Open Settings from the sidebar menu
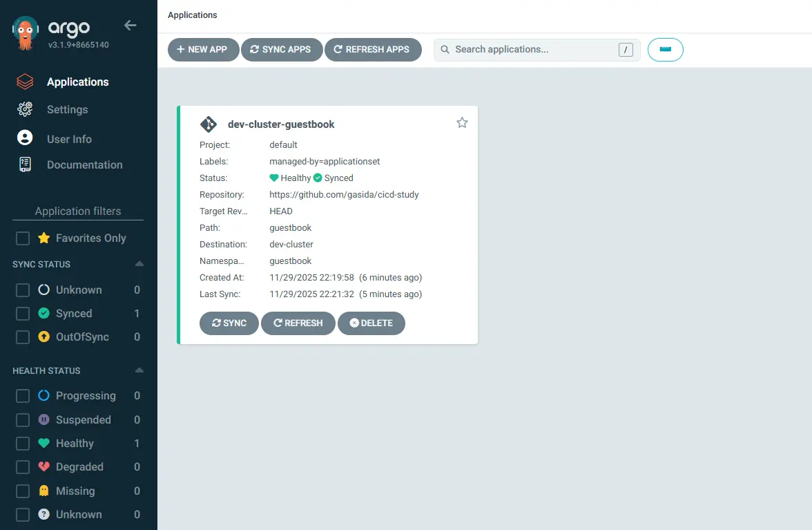The width and height of the screenshot is (812, 530). (67, 109)
